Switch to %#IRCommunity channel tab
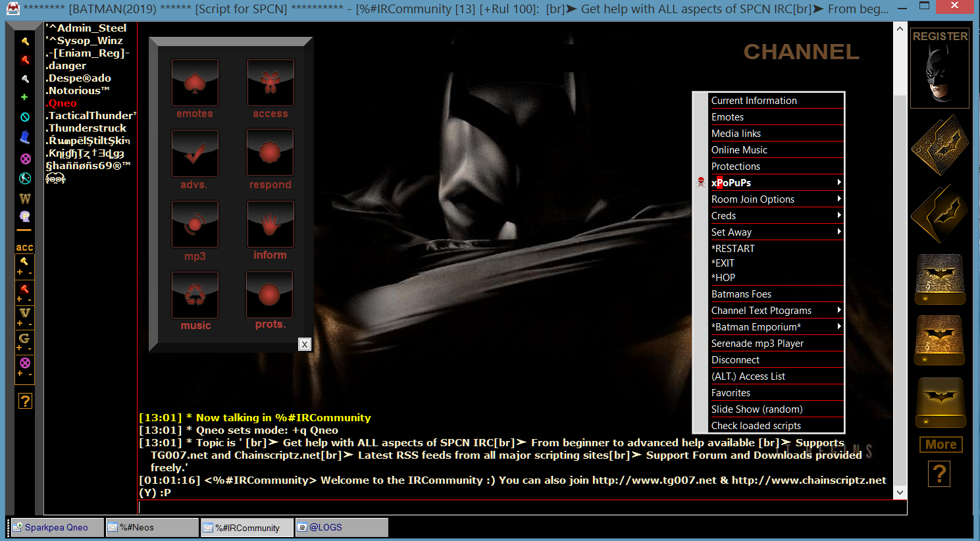 coord(247,527)
